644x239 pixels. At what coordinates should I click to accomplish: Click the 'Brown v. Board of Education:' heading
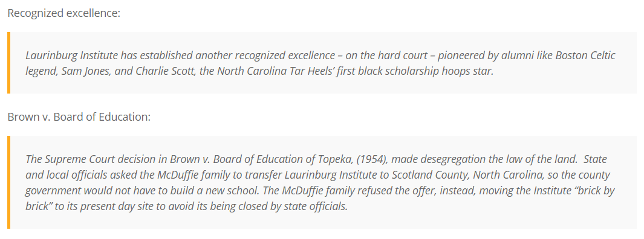(79, 117)
